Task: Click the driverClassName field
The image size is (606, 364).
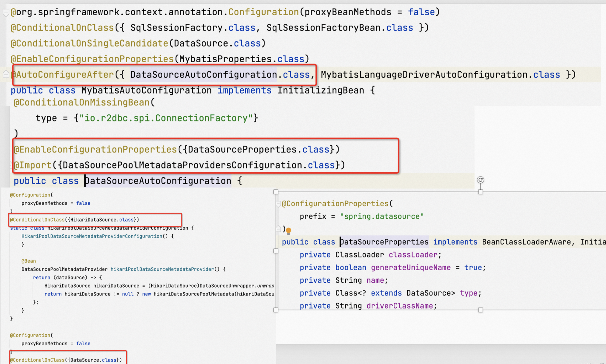Action: tap(400, 306)
